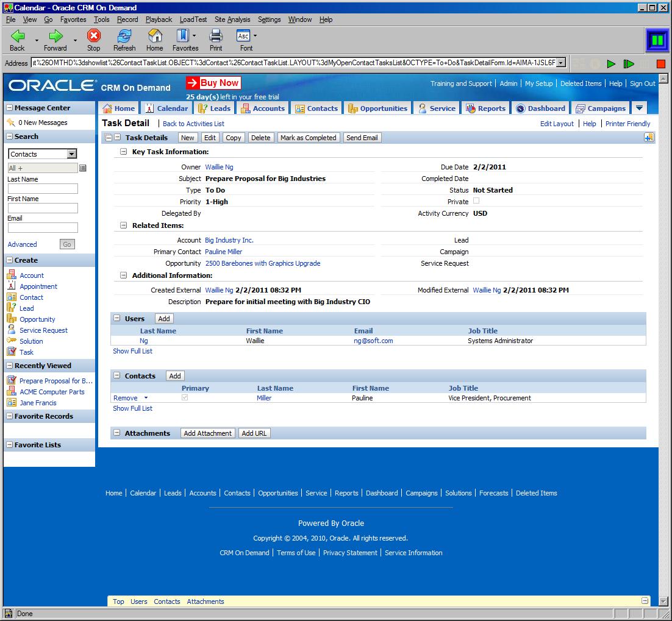672x621 pixels.
Task: Switch to the Leads tab
Action: coord(214,108)
